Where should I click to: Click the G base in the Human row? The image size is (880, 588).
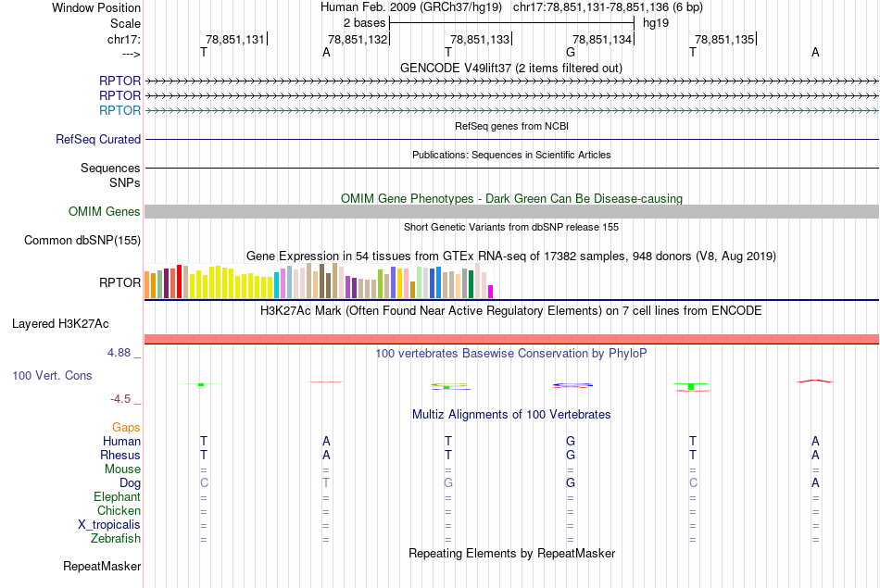(x=571, y=442)
